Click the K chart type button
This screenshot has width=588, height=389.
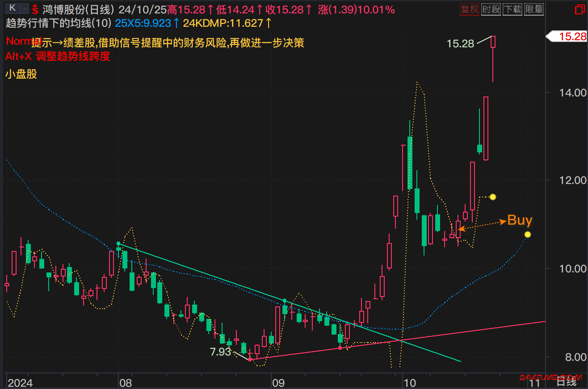(13, 8)
